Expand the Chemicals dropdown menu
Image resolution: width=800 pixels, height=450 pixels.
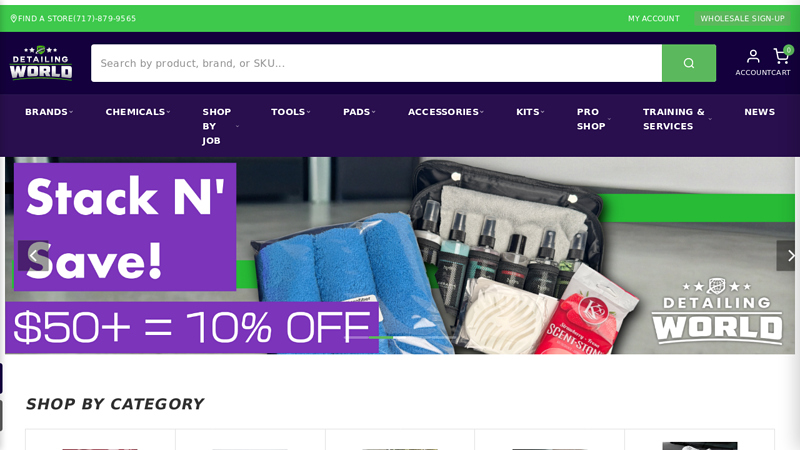point(138,112)
